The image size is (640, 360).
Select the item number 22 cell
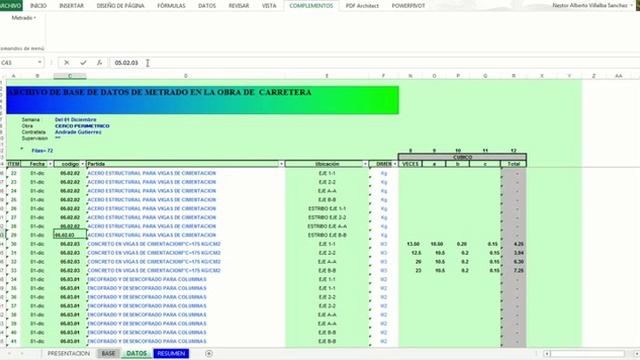(x=13, y=173)
